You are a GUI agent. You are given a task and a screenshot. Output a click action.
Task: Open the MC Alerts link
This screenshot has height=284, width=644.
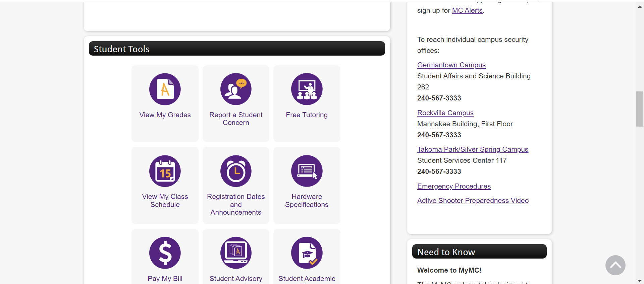click(x=467, y=10)
